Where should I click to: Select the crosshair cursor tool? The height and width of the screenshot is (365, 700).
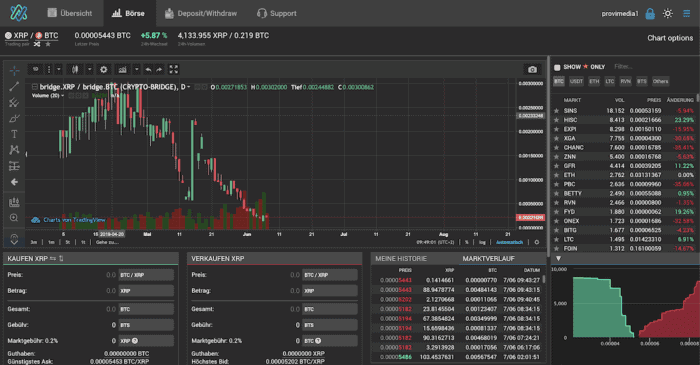[14, 71]
